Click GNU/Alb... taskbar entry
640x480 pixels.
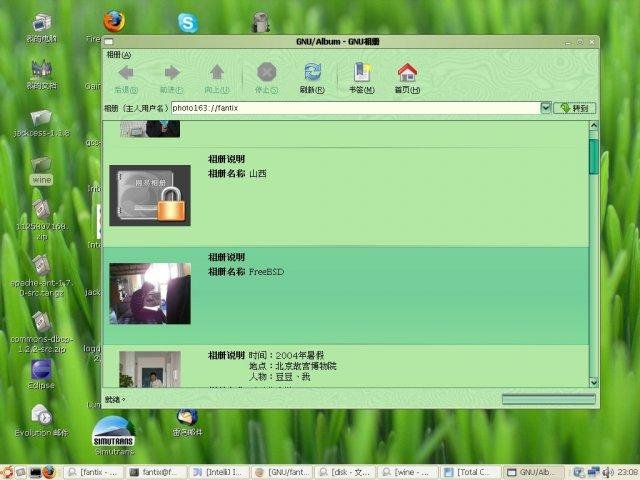(x=533, y=472)
